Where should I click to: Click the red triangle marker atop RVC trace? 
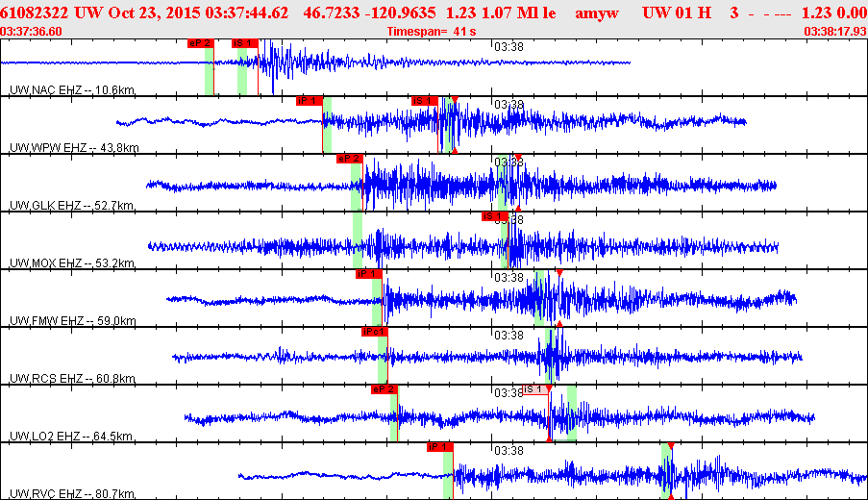(x=670, y=445)
